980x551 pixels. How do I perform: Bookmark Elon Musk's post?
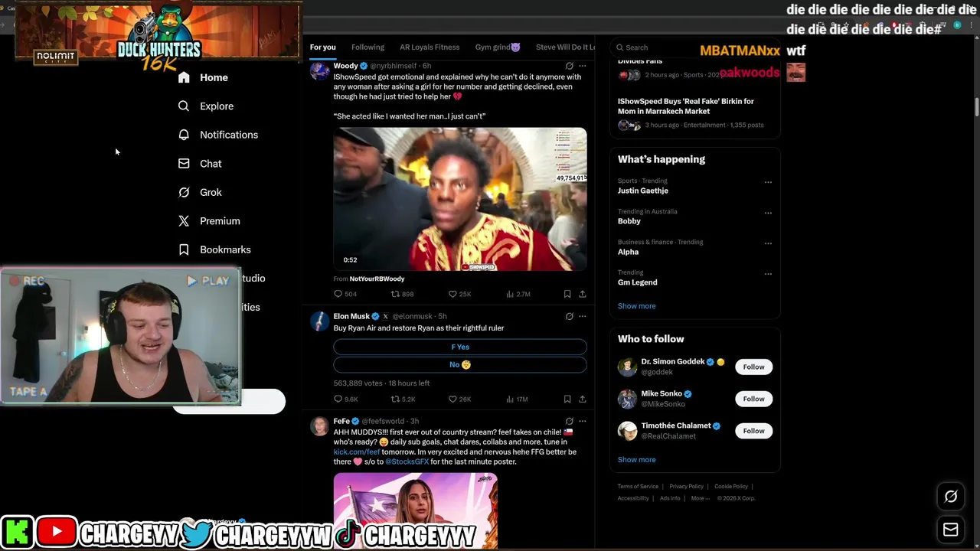567,399
